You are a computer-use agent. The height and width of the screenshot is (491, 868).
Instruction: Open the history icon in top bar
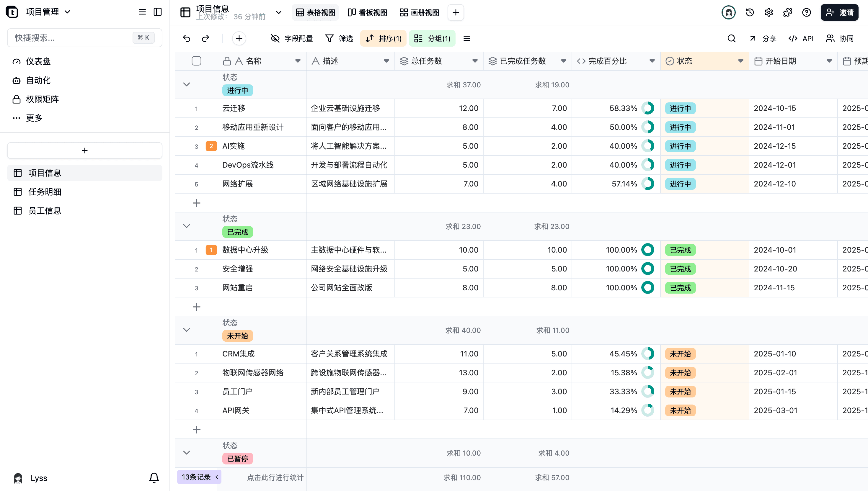[x=749, y=12]
